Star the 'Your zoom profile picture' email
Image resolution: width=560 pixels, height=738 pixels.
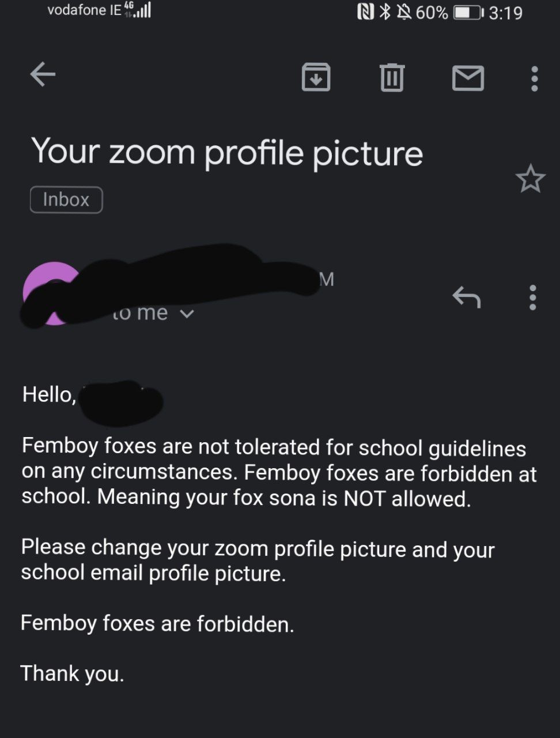pyautogui.click(x=530, y=179)
